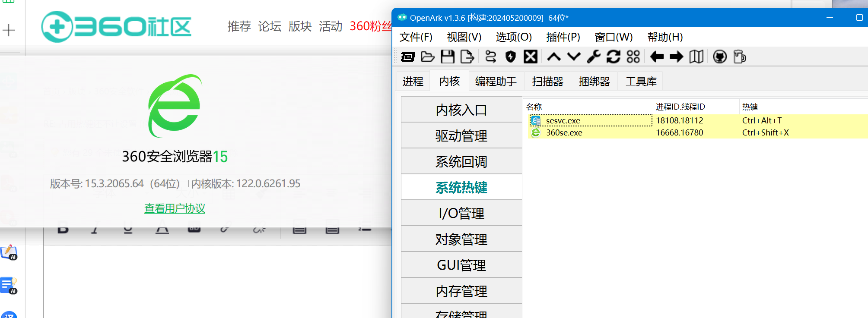Viewport: 868px width, 318px height.
Task: Toggle underline formatting in forum editor
Action: point(128,228)
